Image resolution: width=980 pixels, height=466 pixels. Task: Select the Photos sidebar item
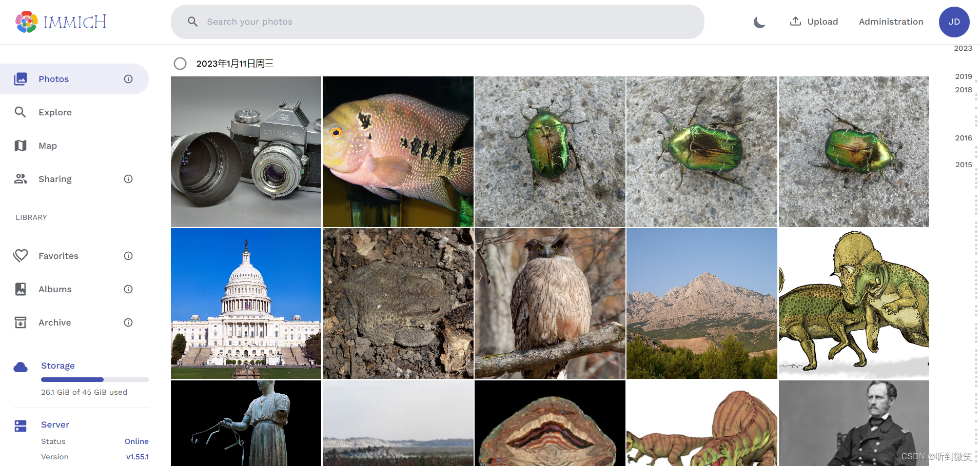(74, 79)
